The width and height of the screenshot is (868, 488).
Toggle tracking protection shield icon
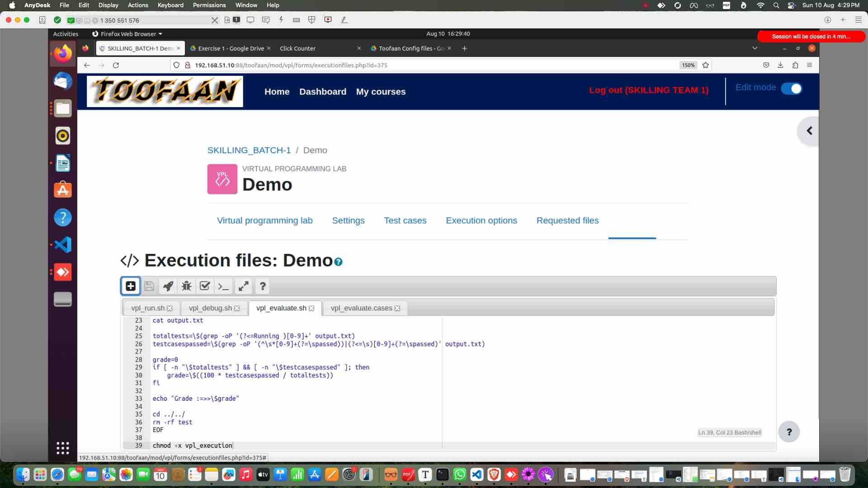point(176,65)
